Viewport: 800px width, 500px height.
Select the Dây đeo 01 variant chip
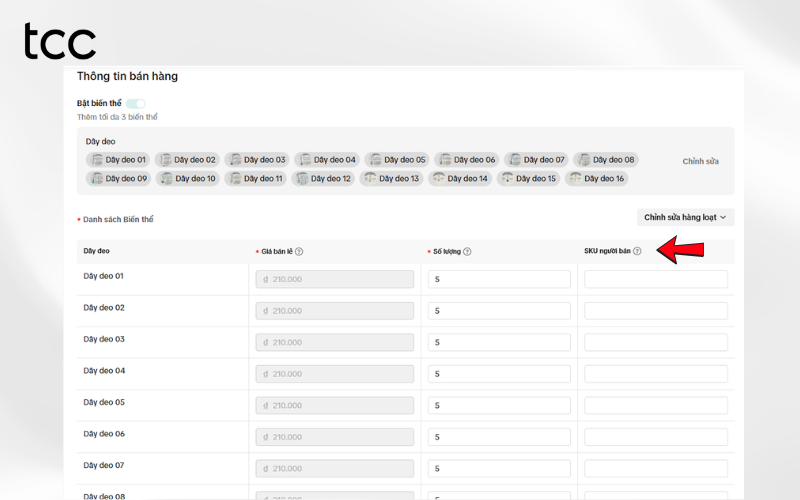pyautogui.click(x=118, y=160)
